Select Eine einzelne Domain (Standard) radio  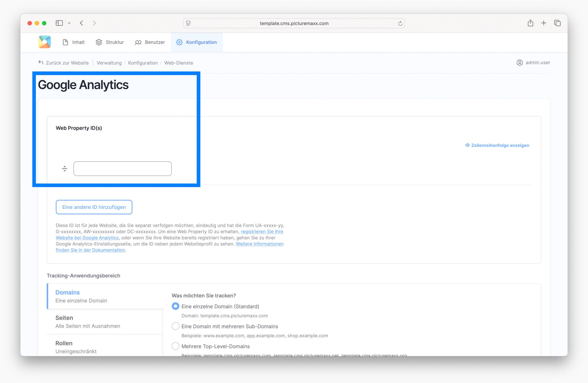tap(175, 306)
